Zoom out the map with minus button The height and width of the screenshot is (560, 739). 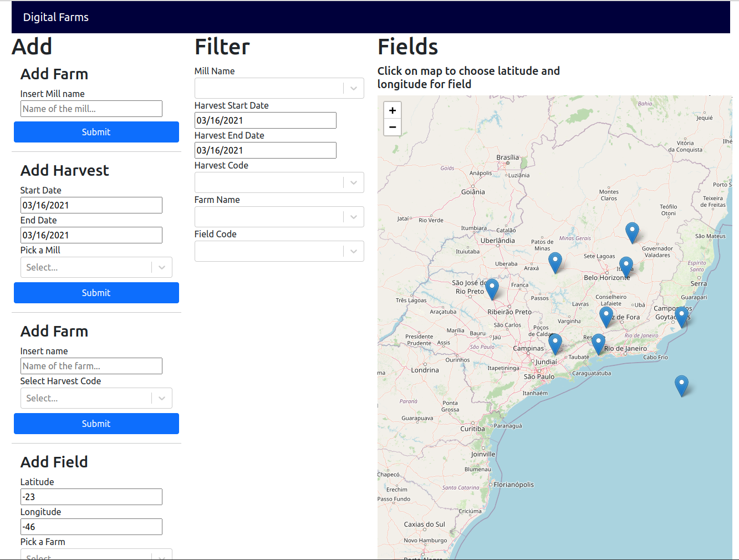(x=393, y=127)
